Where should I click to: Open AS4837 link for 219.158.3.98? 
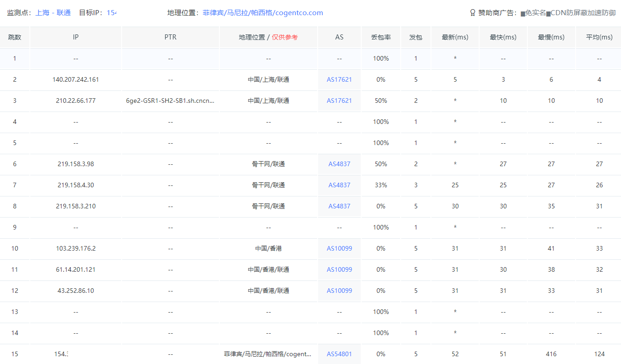point(339,164)
